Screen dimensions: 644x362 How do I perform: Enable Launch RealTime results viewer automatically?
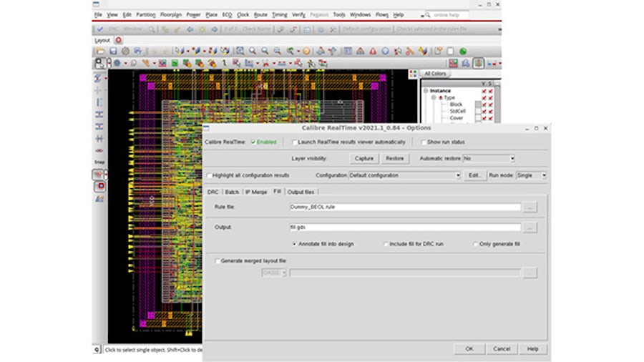tap(295, 142)
